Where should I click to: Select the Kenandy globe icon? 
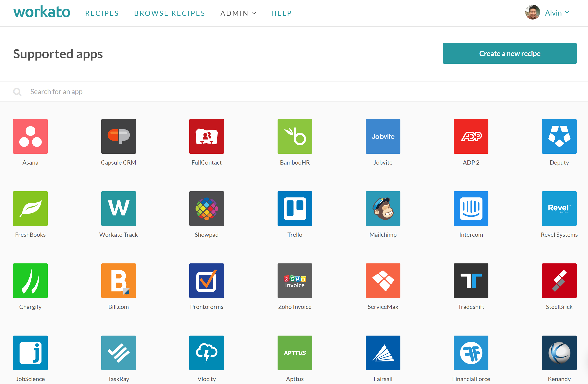click(559, 353)
